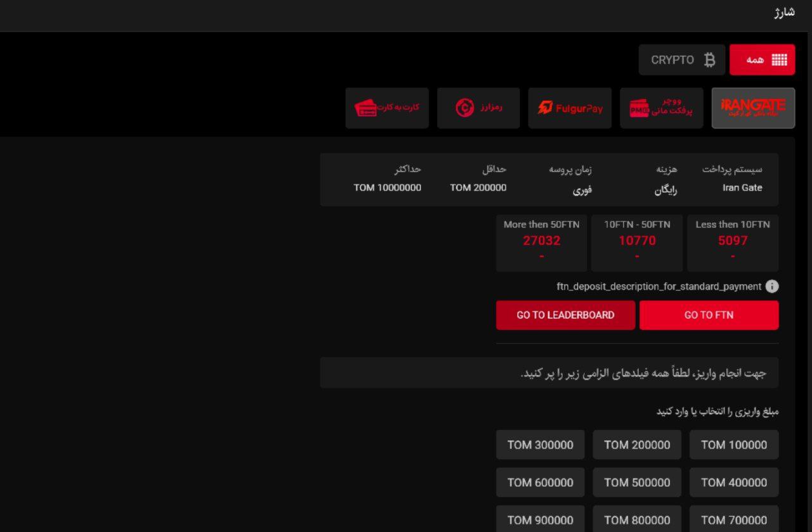Choose the Perfect Money voucher payment option

661,108
